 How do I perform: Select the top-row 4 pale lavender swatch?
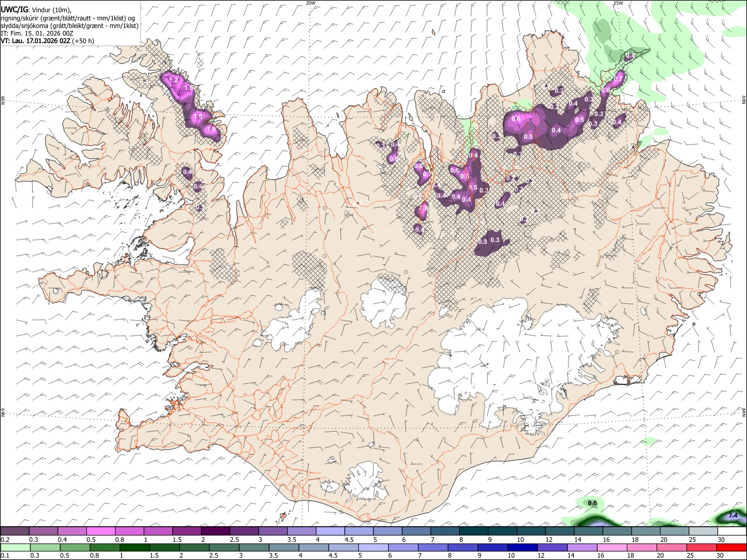(x=330, y=531)
